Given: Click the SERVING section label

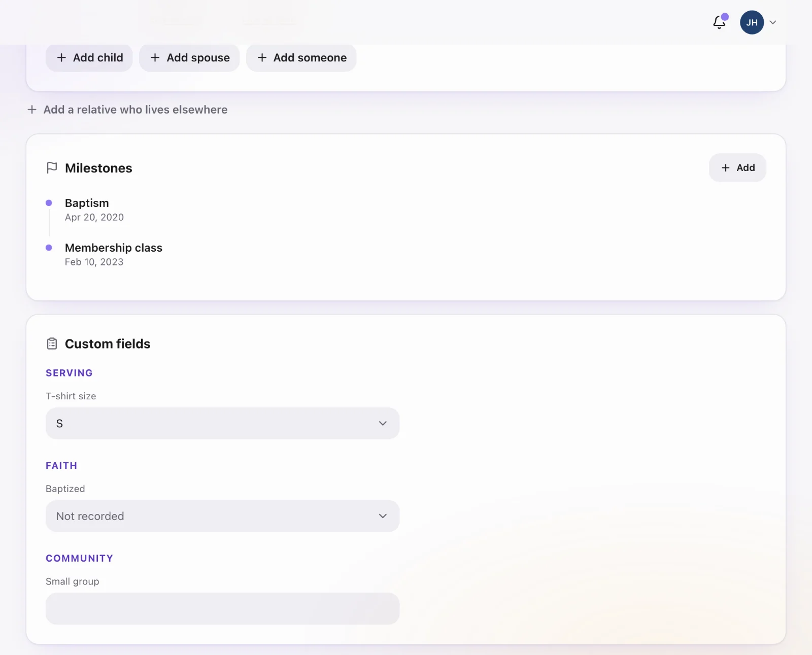Looking at the screenshot, I should tap(69, 373).
